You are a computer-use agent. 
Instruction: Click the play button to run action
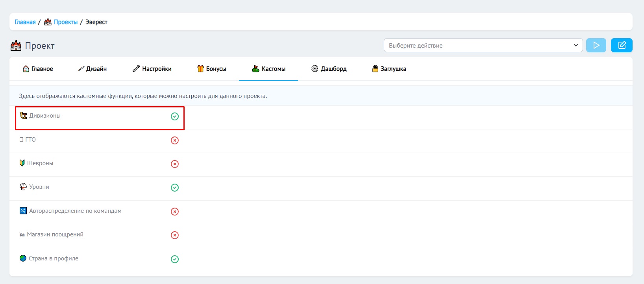coord(596,45)
